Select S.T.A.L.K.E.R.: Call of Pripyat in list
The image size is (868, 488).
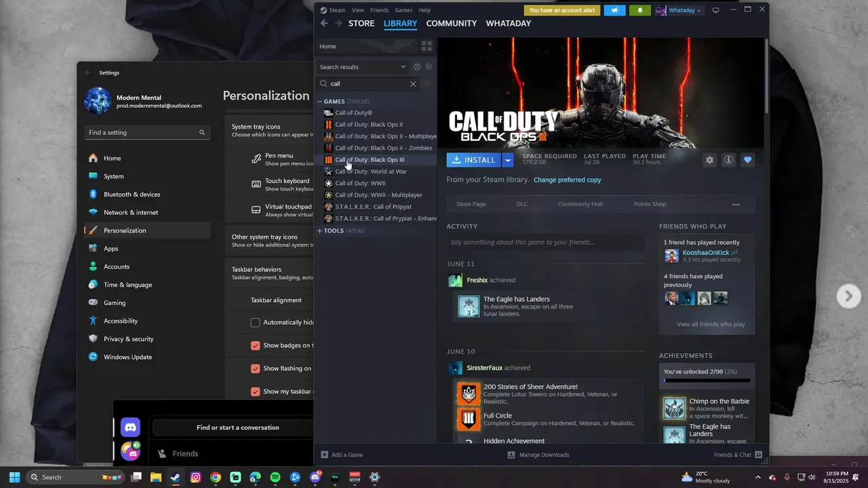(373, 207)
